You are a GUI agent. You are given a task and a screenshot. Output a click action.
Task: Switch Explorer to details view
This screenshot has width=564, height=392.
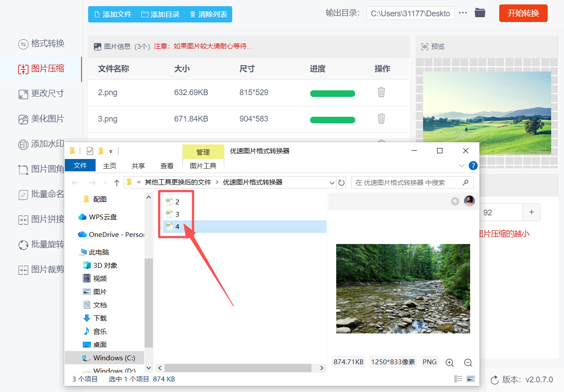point(458,379)
